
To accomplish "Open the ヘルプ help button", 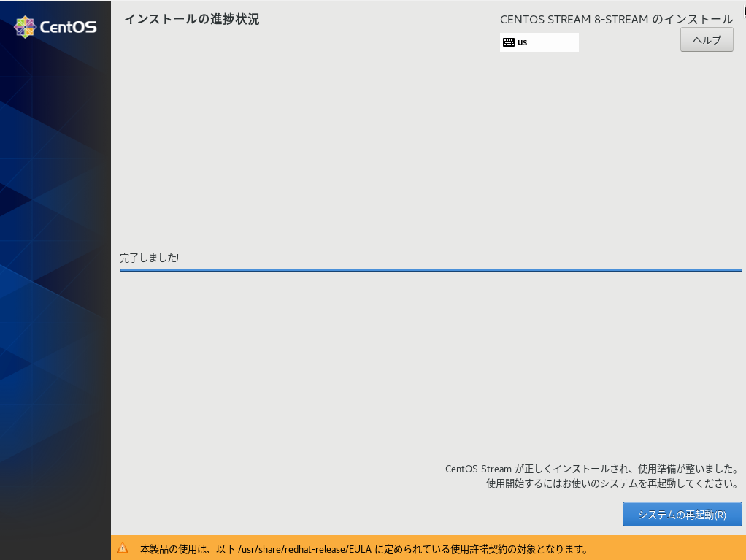I will [707, 39].
